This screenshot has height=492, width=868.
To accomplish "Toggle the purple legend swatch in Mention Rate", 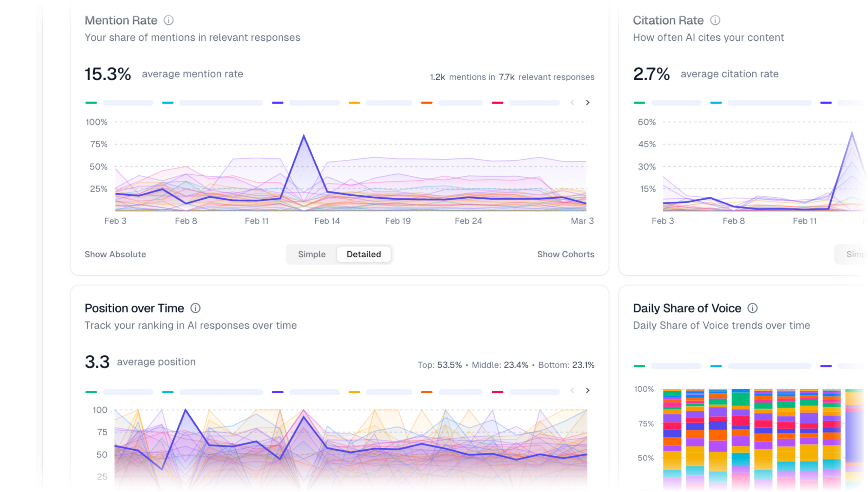I will (x=277, y=102).
